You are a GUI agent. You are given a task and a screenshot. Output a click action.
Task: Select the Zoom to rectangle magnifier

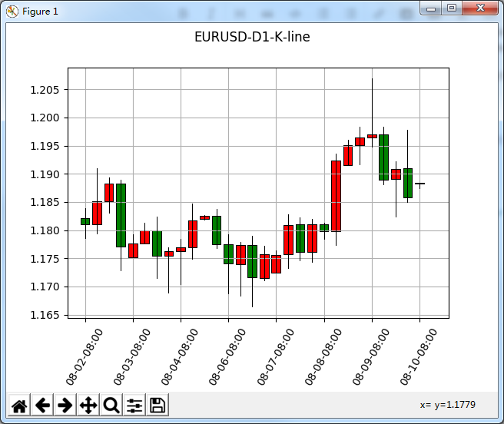coord(111,405)
